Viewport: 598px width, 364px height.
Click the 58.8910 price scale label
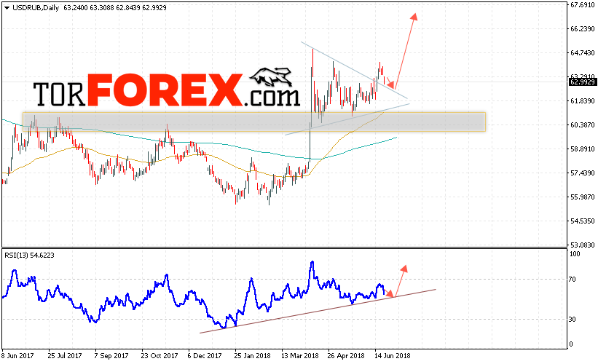tap(583, 149)
